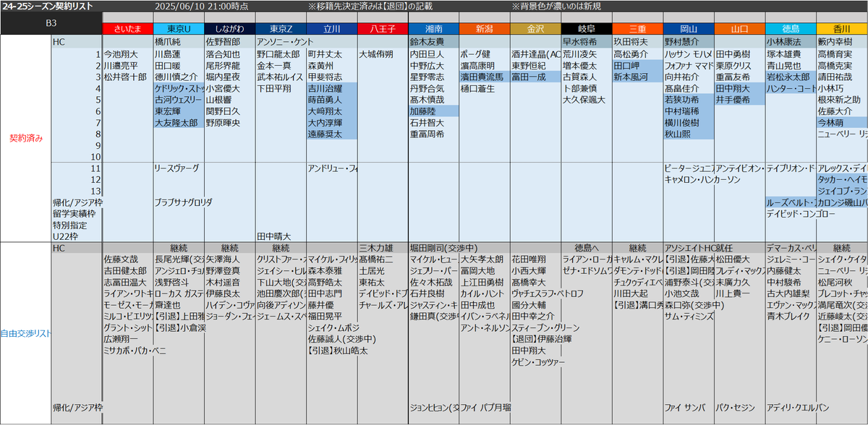Select the さいたま team header cell
The image size is (868, 425).
click(x=128, y=29)
